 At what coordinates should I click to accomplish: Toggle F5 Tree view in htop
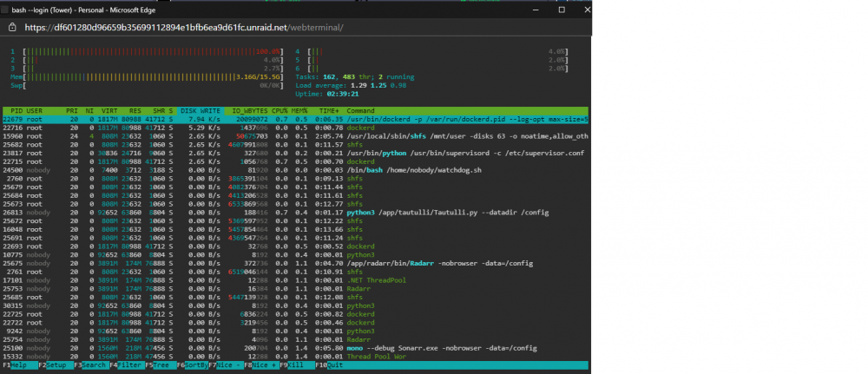(x=160, y=365)
